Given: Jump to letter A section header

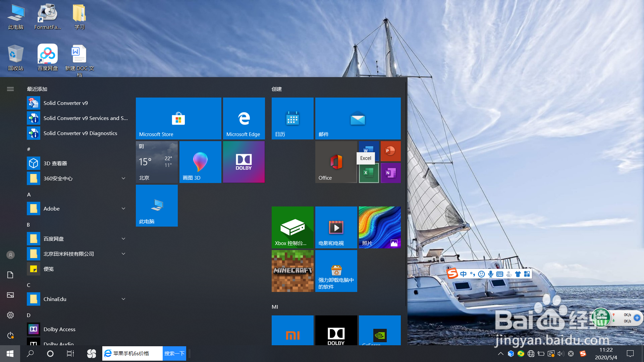Looking at the screenshot, I should point(29,194).
